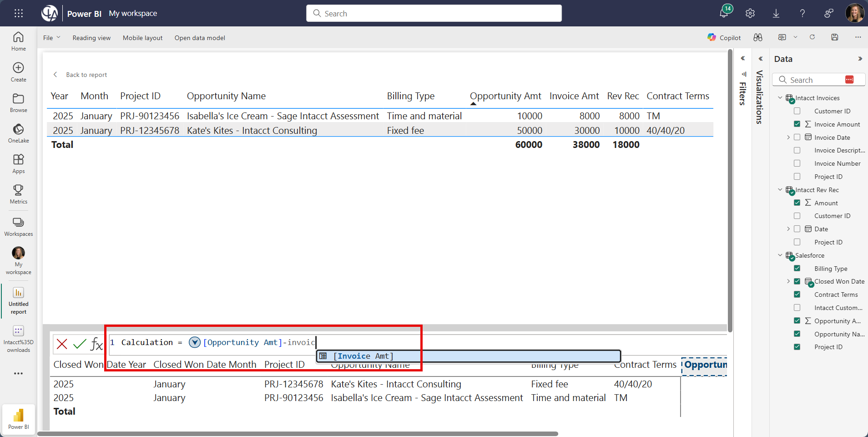Collapse the Intacct Rev Rec table
The image size is (868, 437).
pyautogui.click(x=780, y=190)
